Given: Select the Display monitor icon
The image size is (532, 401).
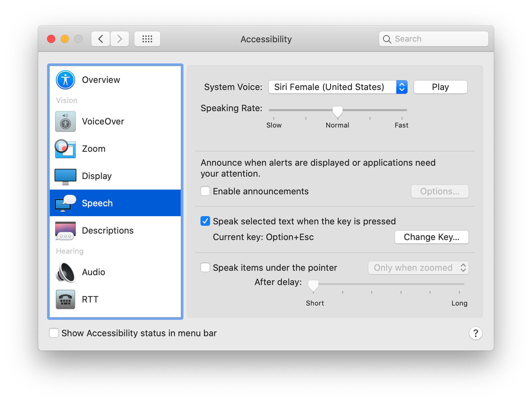Looking at the screenshot, I should tap(65, 176).
